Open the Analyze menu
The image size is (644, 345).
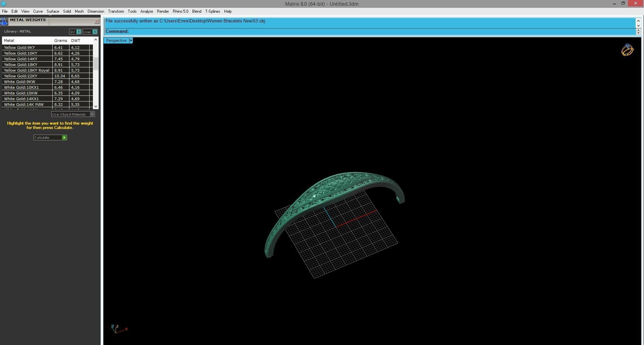coord(147,11)
